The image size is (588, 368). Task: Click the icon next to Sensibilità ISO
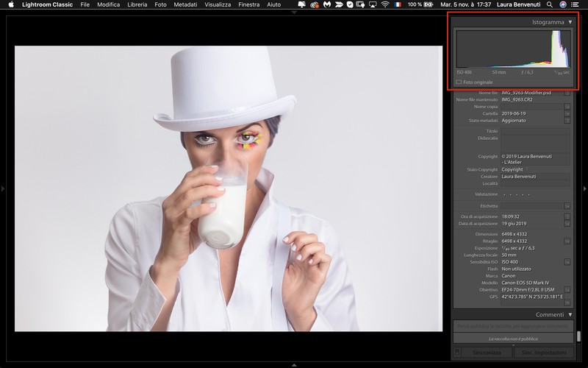pyautogui.click(x=567, y=261)
